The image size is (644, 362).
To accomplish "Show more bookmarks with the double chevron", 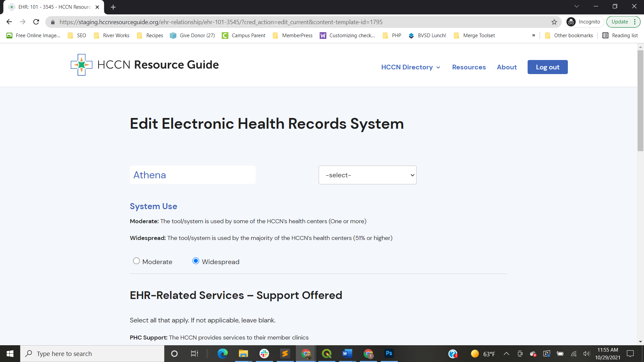I will pos(534,35).
